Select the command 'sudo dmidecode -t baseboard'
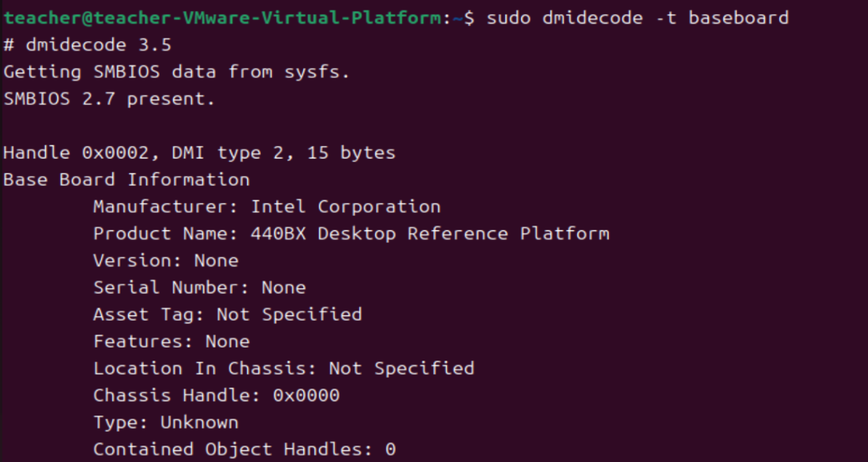The width and height of the screenshot is (868, 462). tap(638, 18)
